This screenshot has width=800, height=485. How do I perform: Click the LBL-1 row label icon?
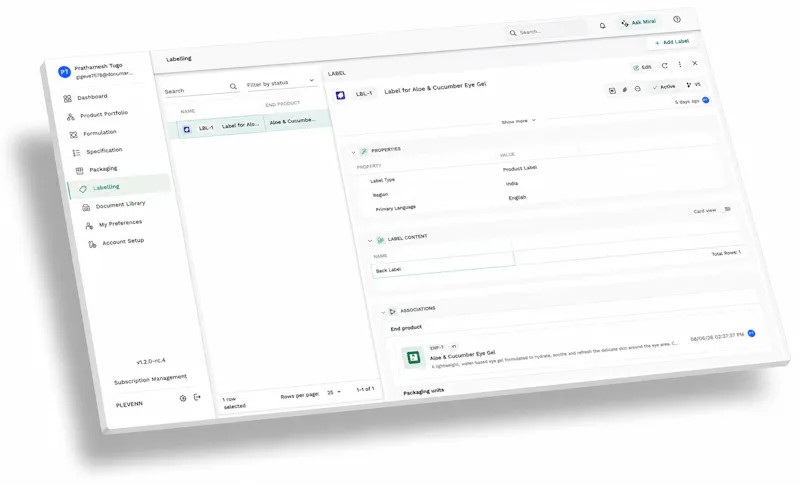pyautogui.click(x=187, y=130)
